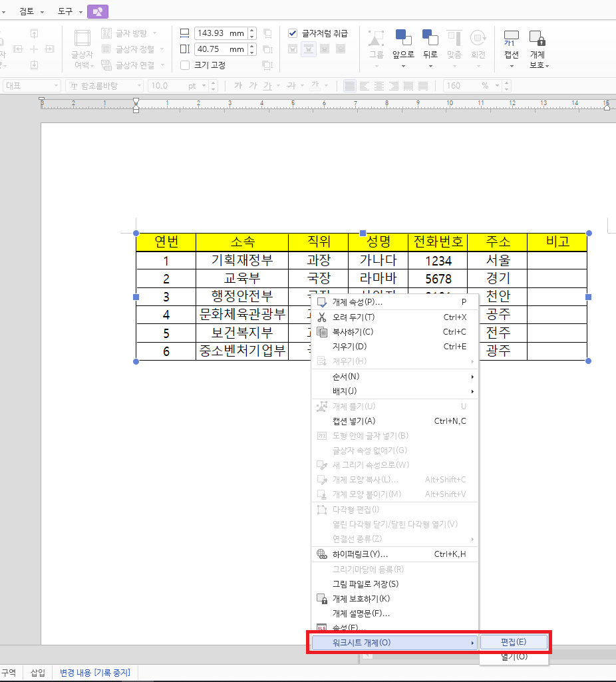The height and width of the screenshot is (682, 616).
Task: Choose 개체 속성(P)... in context menu
Action: (x=394, y=302)
